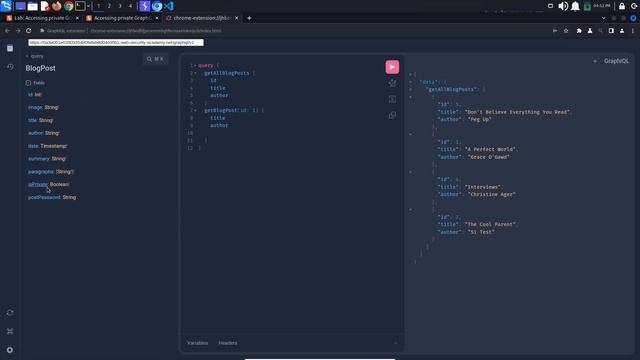Switch to workspace 3

tap(120, 6)
